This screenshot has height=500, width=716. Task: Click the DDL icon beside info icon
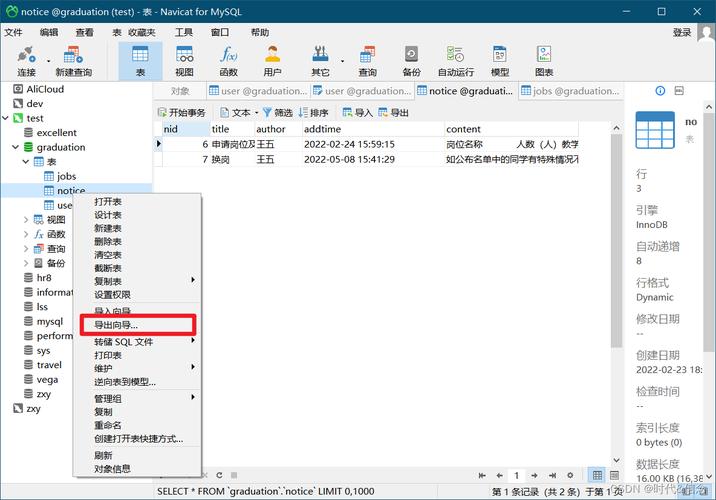679,91
